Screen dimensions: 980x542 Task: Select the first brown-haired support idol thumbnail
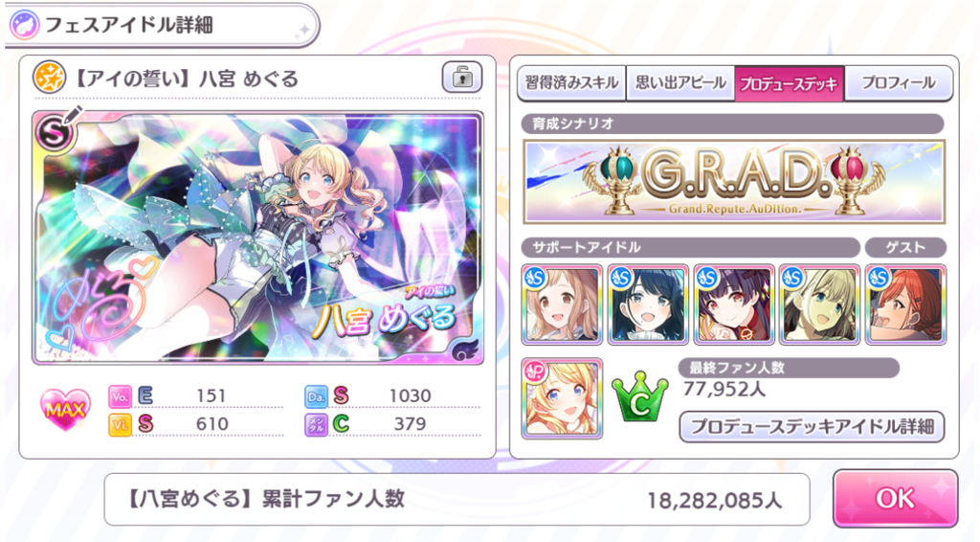(x=562, y=305)
